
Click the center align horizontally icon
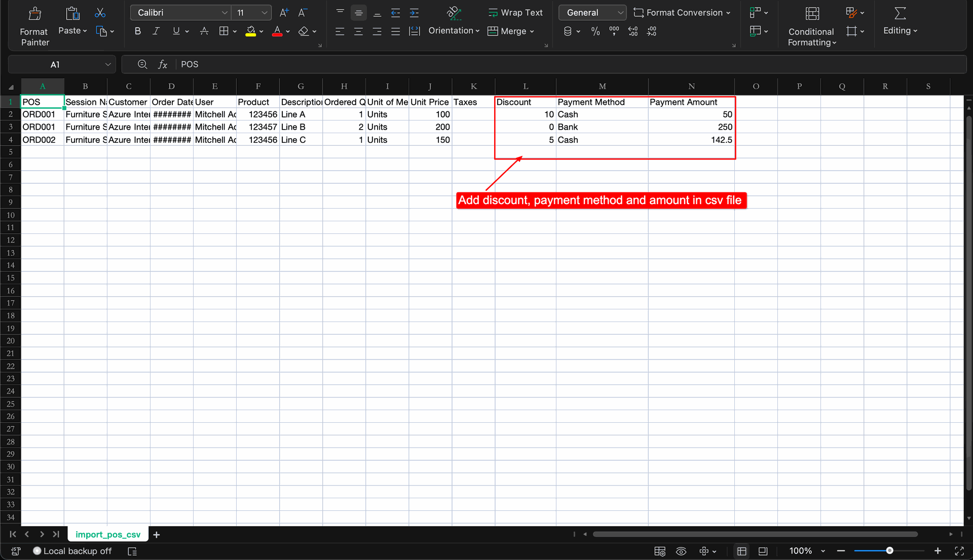pyautogui.click(x=358, y=31)
